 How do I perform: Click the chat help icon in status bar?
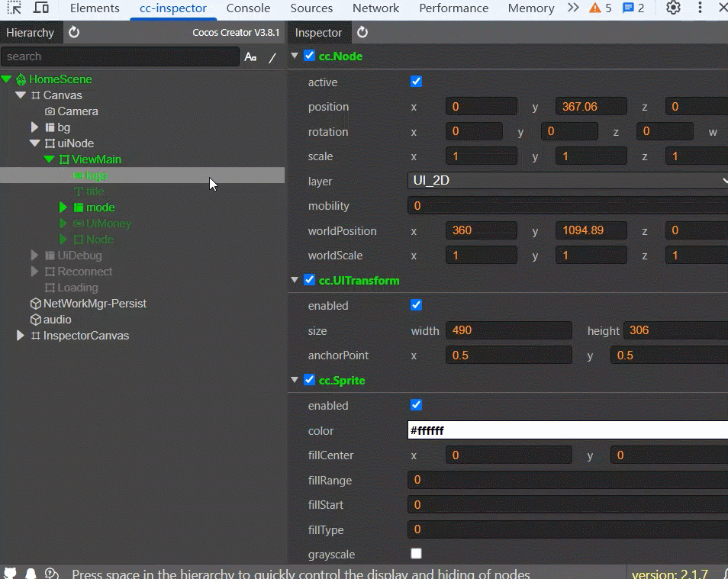click(52, 574)
